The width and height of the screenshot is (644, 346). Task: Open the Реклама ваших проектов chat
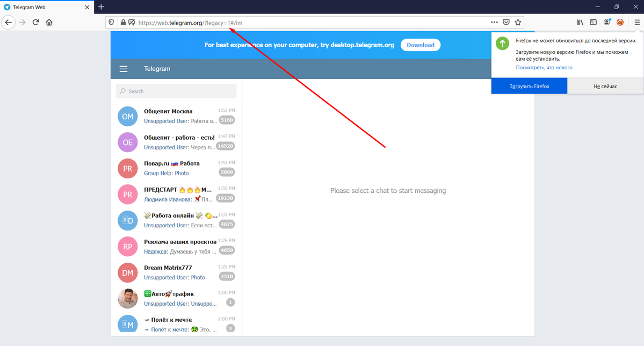pyautogui.click(x=176, y=247)
